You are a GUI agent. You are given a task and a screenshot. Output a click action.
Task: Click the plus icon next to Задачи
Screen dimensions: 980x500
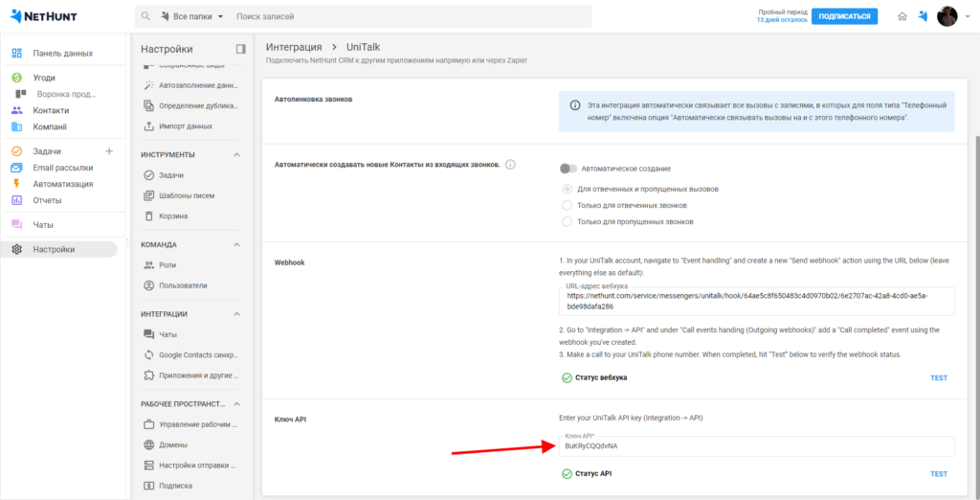[x=108, y=151]
